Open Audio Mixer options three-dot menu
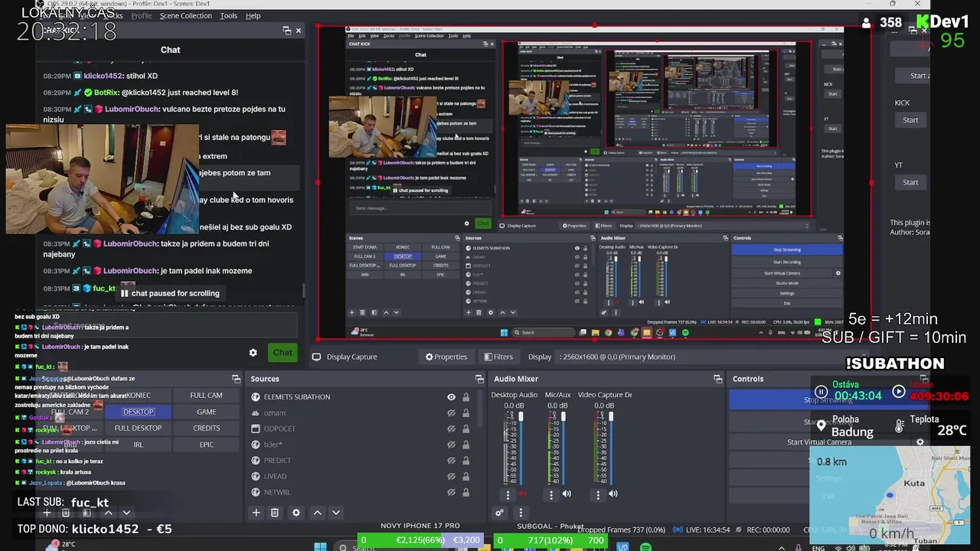This screenshot has height=551, width=980. pos(521,513)
